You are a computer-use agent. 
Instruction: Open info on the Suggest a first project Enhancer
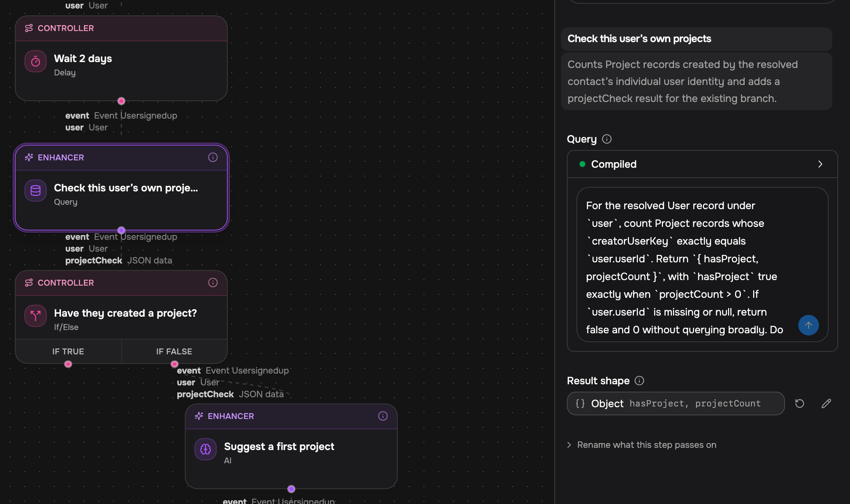[383, 416]
